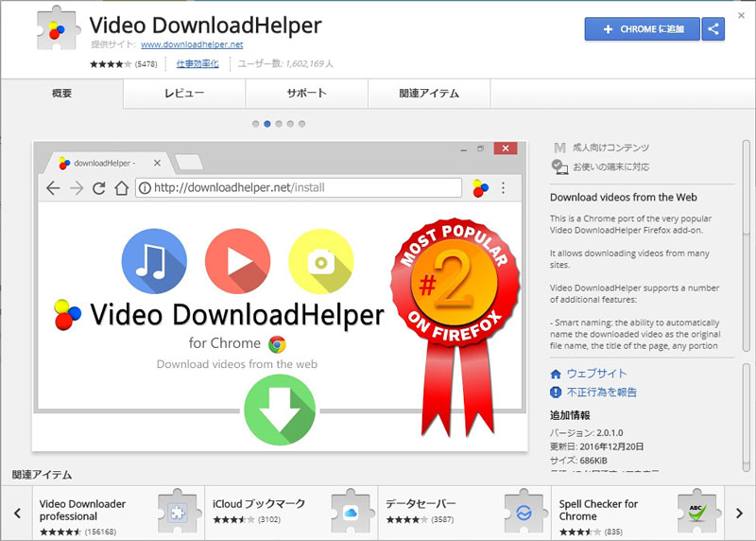Click the mock browser's DownloadHelper toolbar icon

point(480,188)
